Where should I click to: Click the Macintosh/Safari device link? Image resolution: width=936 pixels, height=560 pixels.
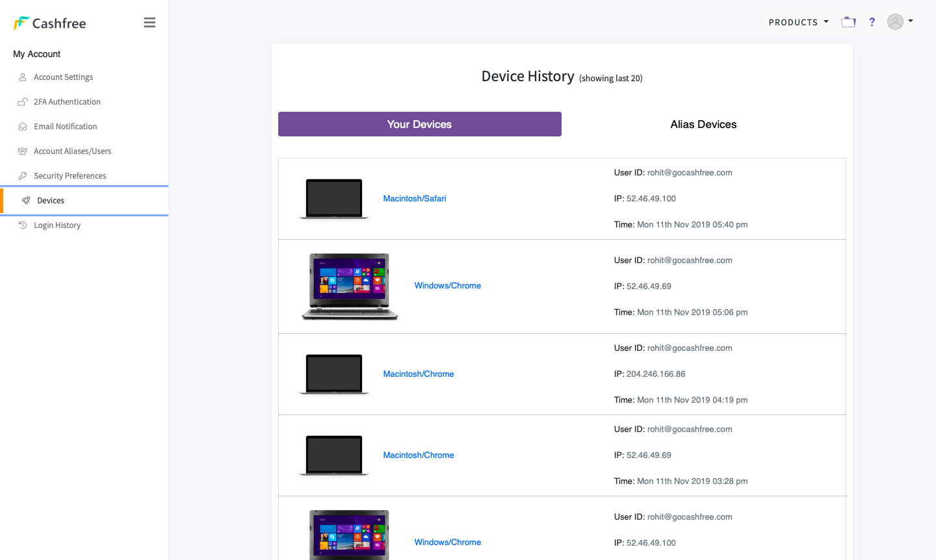[x=415, y=199]
